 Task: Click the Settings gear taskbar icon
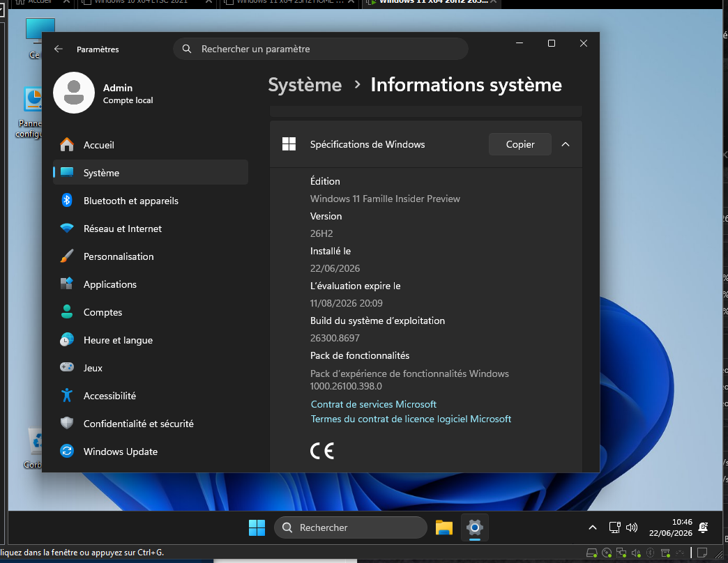[x=474, y=527]
